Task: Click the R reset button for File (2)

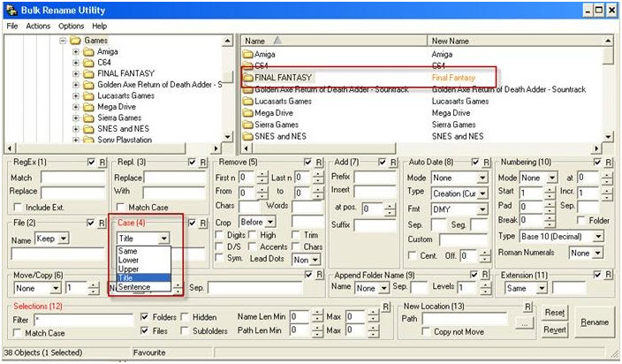Action: tap(102, 223)
